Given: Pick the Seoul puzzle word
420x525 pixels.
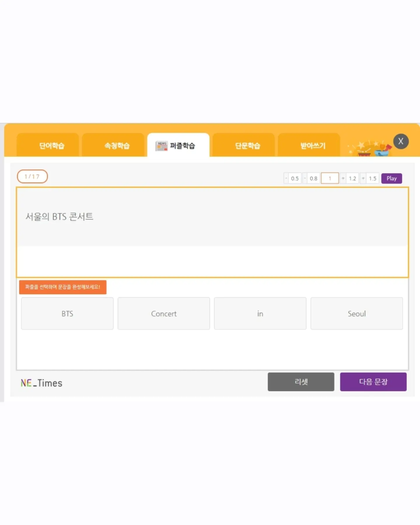Looking at the screenshot, I should pos(357,314).
